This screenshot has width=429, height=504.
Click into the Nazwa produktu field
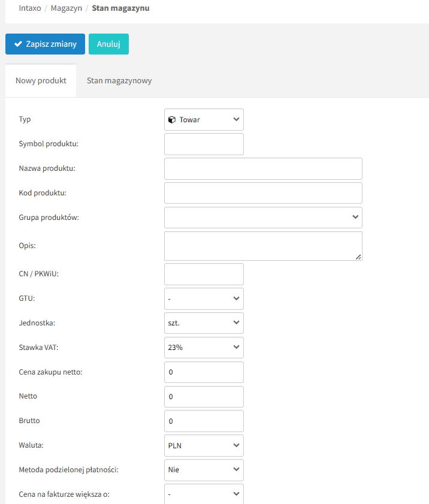pos(263,169)
